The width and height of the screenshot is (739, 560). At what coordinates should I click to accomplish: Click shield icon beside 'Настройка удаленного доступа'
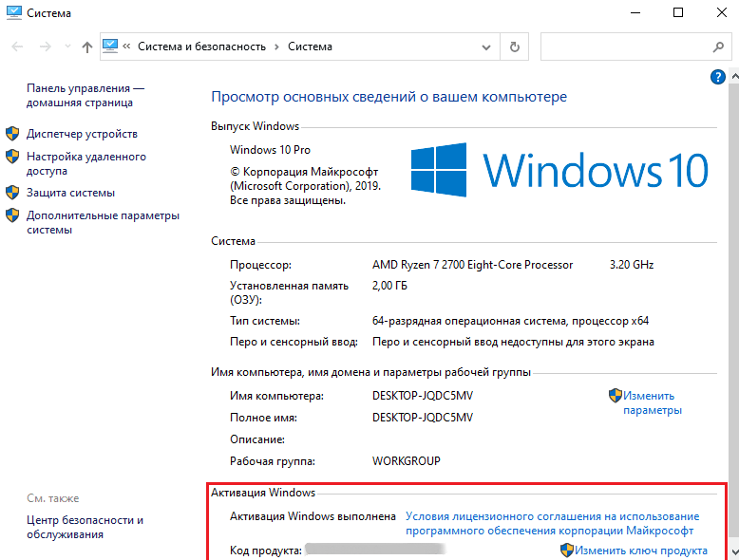[x=12, y=156]
